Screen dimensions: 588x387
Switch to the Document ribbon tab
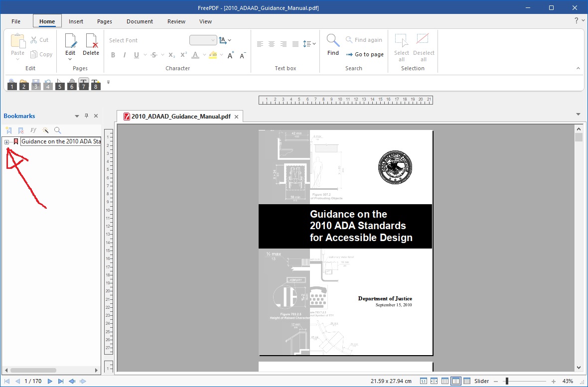pyautogui.click(x=140, y=21)
